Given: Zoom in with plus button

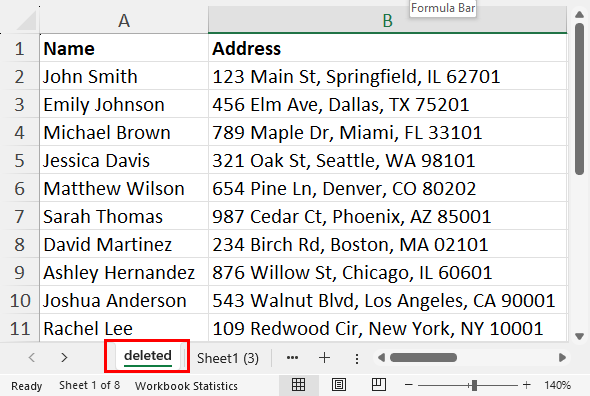Looking at the screenshot, I should 526,385.
